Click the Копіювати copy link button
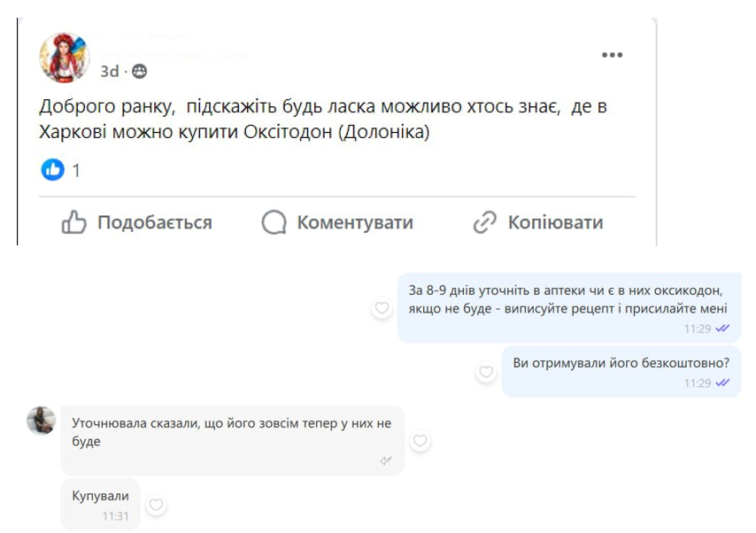 point(538,222)
